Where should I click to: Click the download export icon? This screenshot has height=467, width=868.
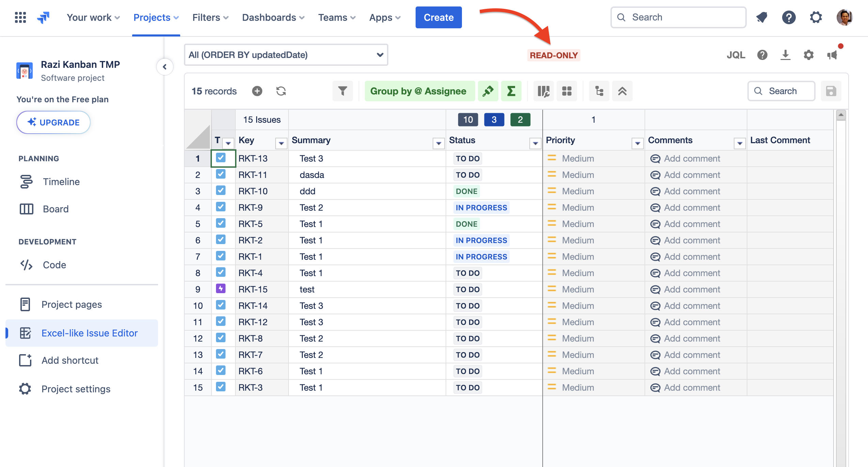click(785, 55)
